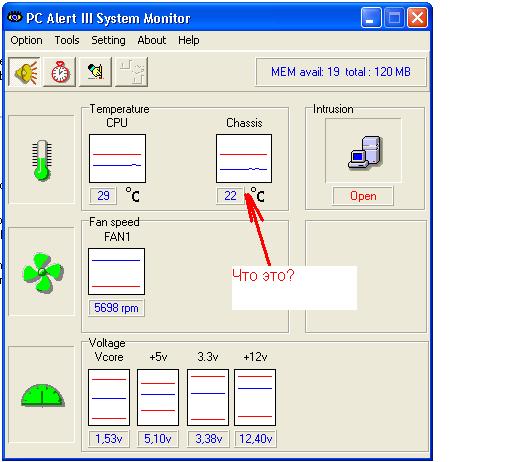Click the speaker alarm toolbar icon
This screenshot has width=512, height=462.
(x=24, y=72)
